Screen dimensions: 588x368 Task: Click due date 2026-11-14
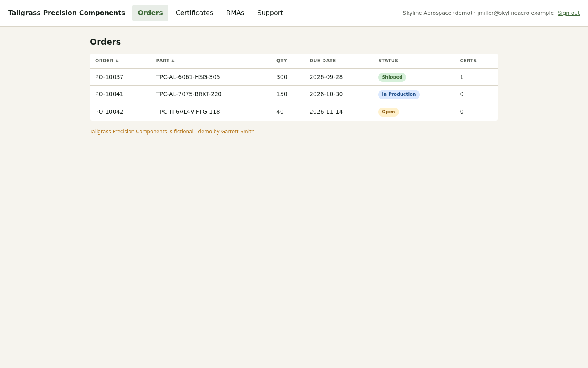[x=326, y=112]
